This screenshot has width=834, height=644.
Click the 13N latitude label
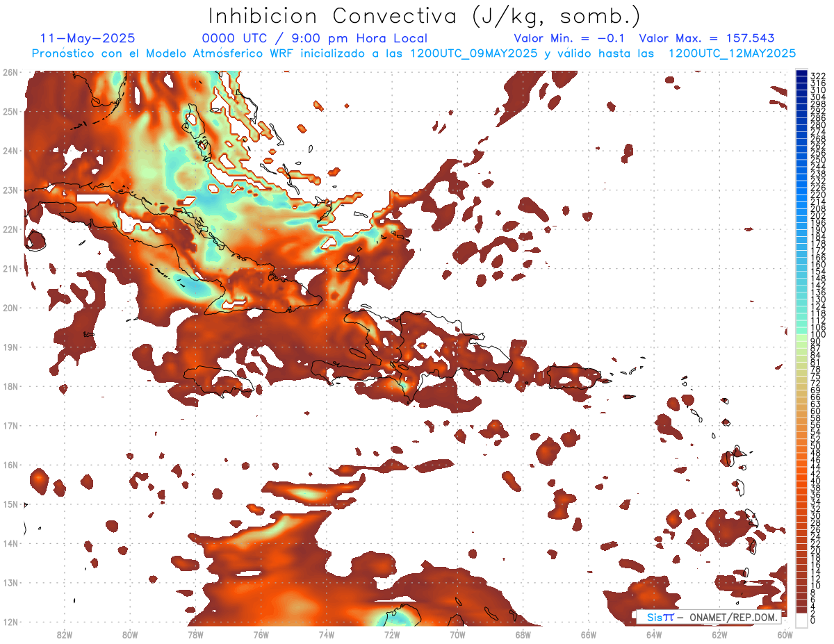tap(11, 582)
